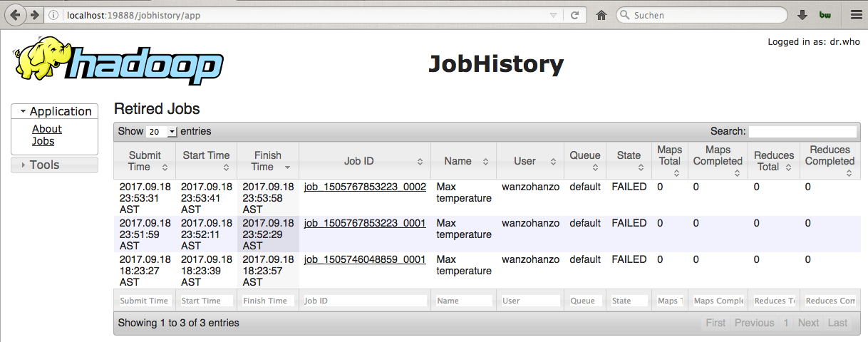Click 'Showing 1 to 3 of 3 entries'

179,323
